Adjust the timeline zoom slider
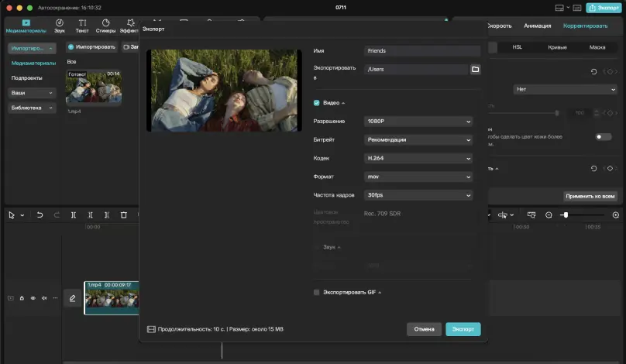This screenshot has width=626, height=364. coord(582,215)
